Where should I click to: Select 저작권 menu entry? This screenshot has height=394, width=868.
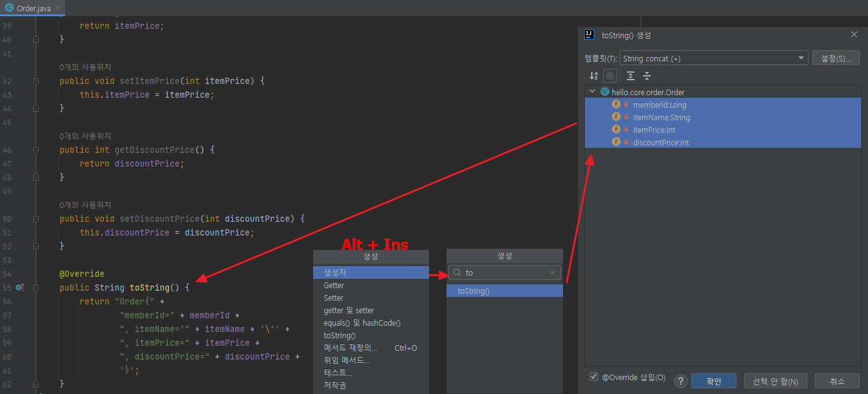click(x=371, y=385)
